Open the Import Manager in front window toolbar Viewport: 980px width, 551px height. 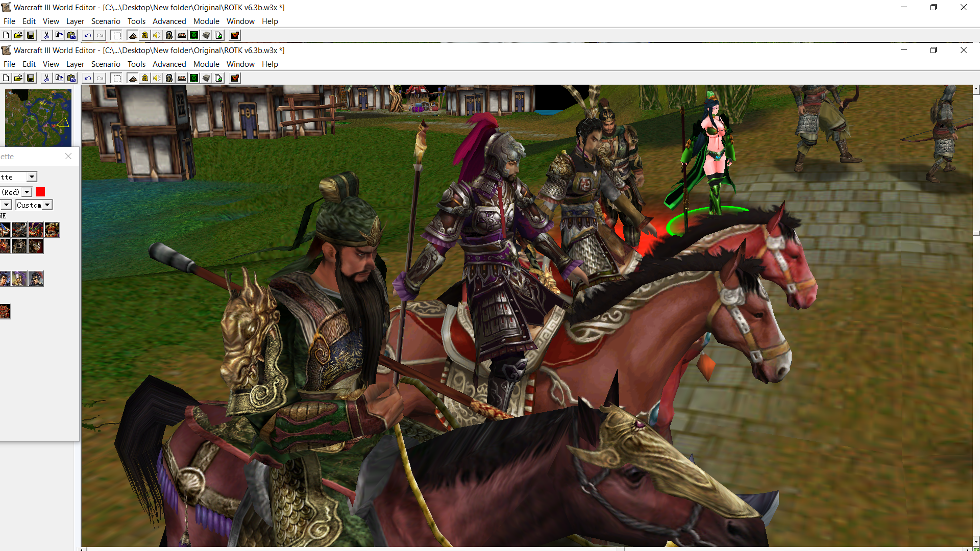218,78
